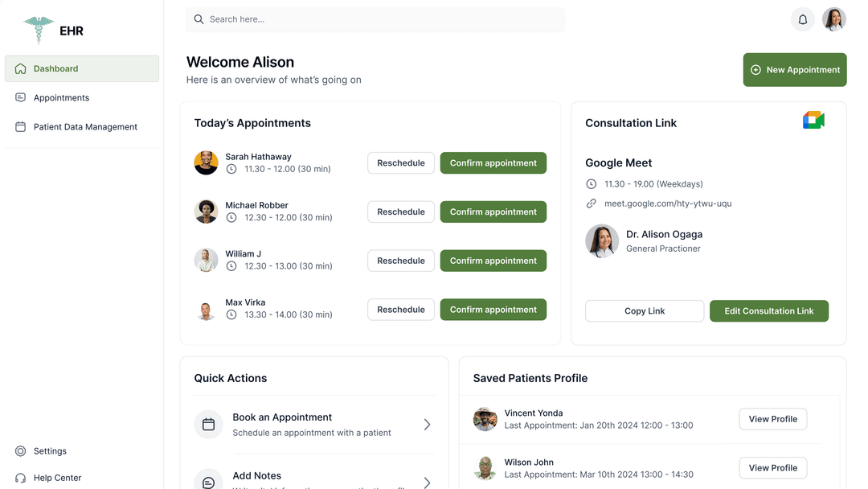The image size is (868, 489).
Task: Expand the Add Notes chevron arrow
Action: point(427,482)
